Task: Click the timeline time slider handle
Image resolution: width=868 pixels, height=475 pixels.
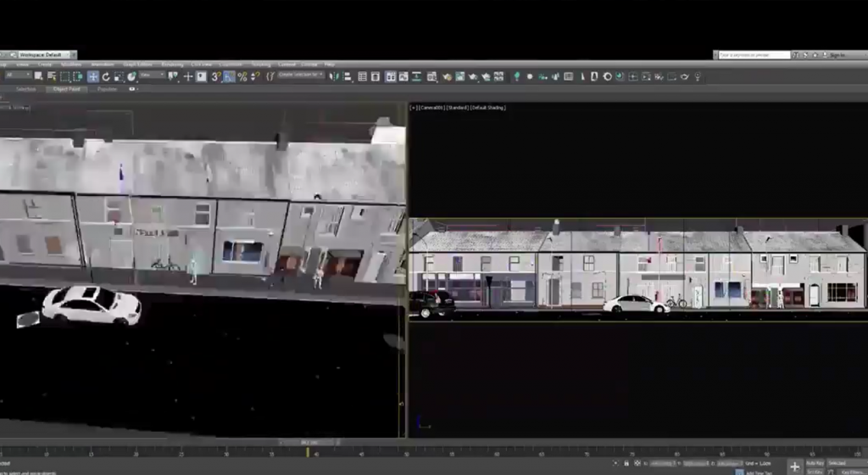Action: (x=308, y=443)
